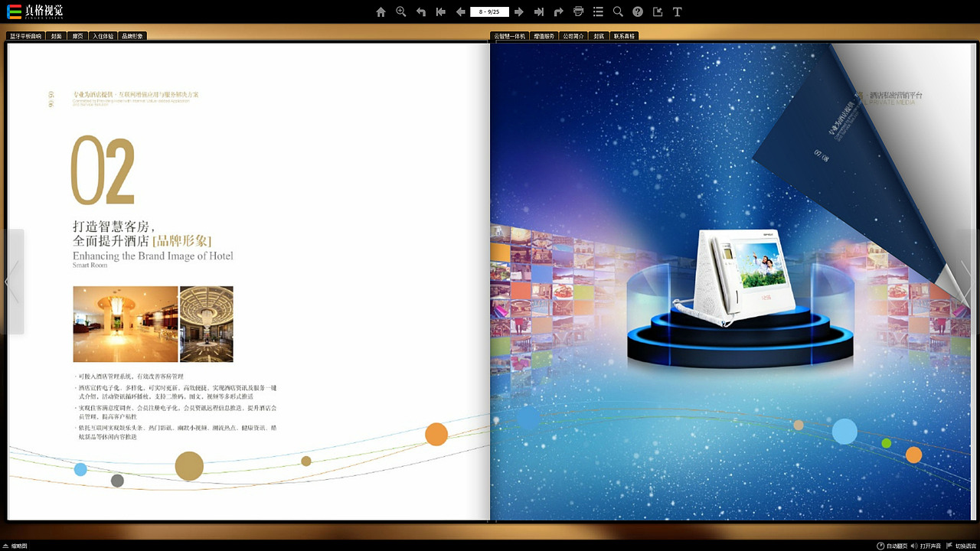Jump to the last page
This screenshot has width=980, height=551.
(x=539, y=11)
